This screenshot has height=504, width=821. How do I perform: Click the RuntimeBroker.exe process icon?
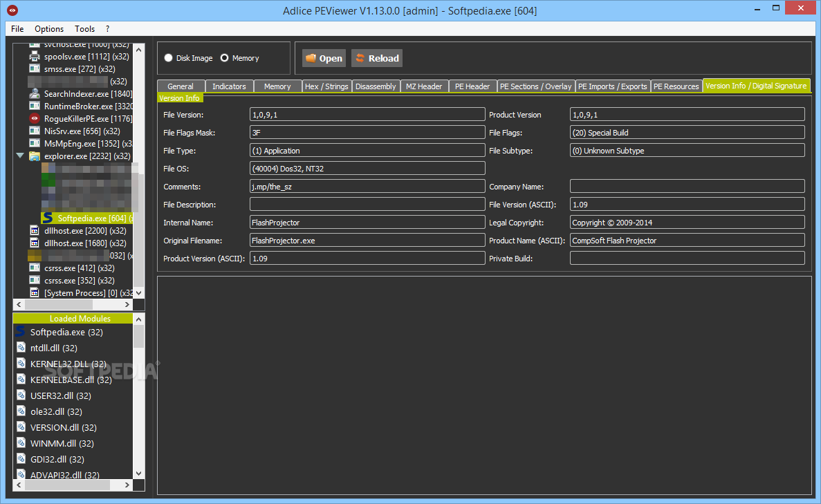point(35,106)
